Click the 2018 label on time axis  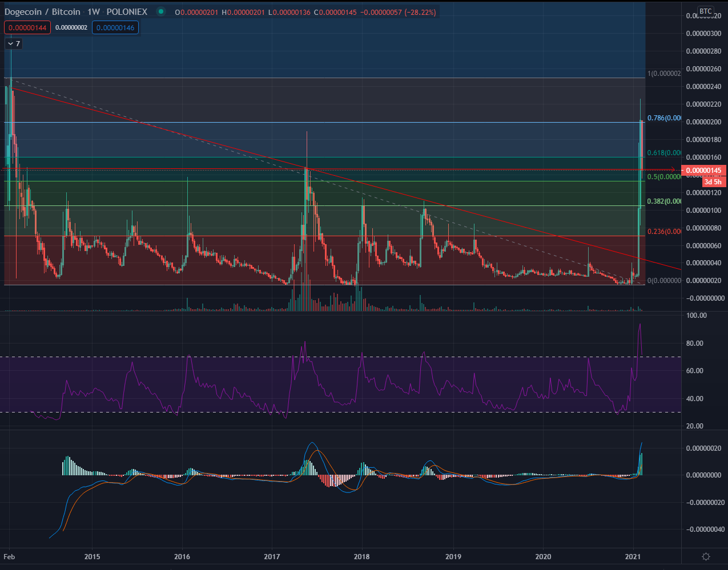click(361, 556)
